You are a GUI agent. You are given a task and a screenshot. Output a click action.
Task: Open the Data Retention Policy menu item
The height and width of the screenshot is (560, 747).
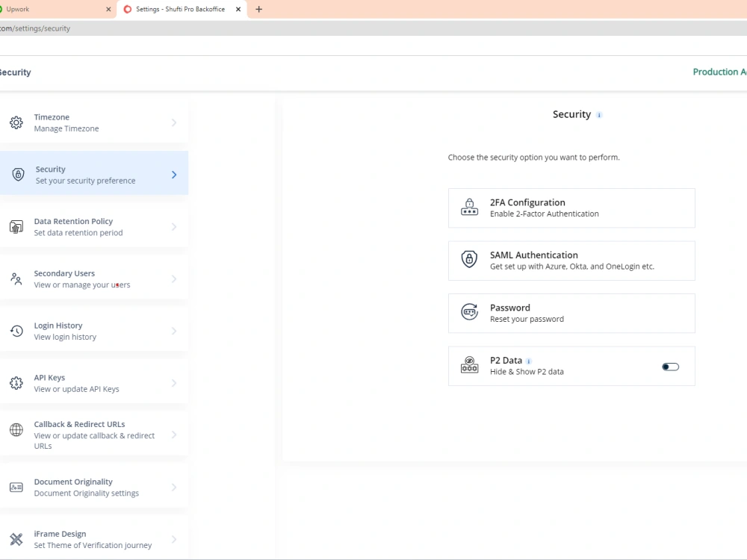(x=94, y=227)
